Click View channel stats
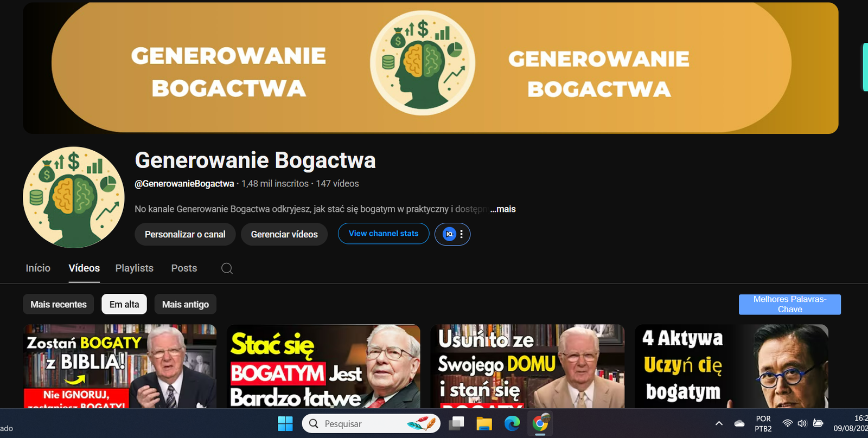Image resolution: width=868 pixels, height=438 pixels. coord(384,234)
